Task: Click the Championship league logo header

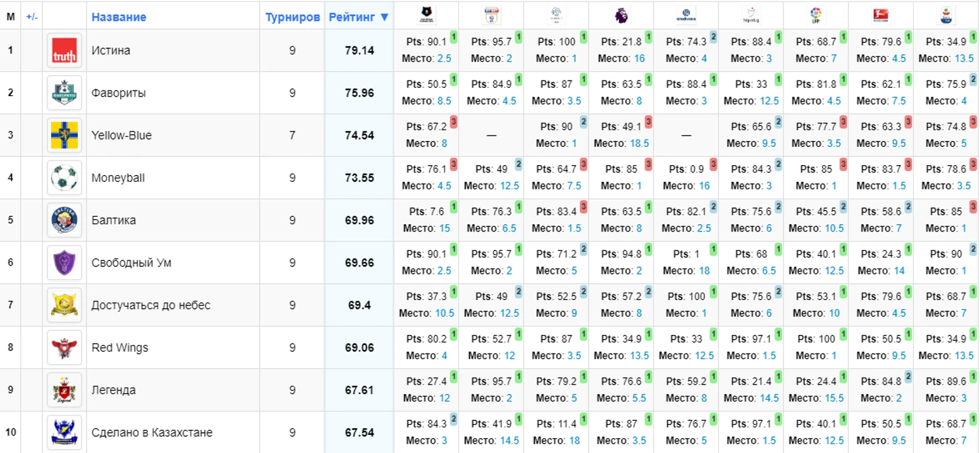Action: 491,13
